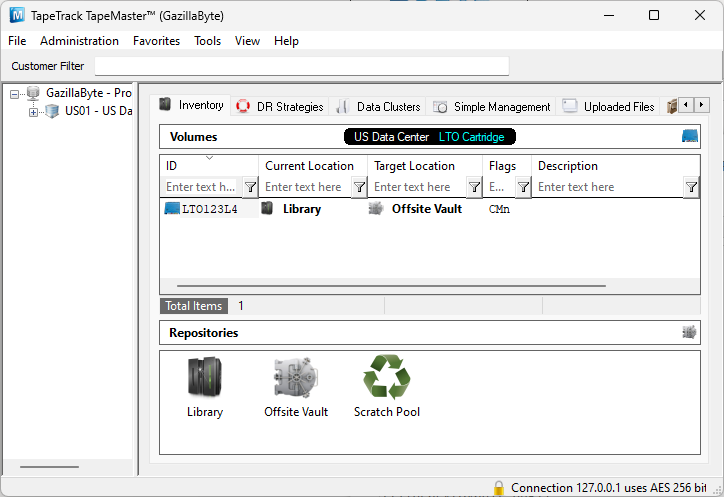Click the Customer Filter text field
Image resolution: width=724 pixels, height=497 pixels.
(302, 66)
